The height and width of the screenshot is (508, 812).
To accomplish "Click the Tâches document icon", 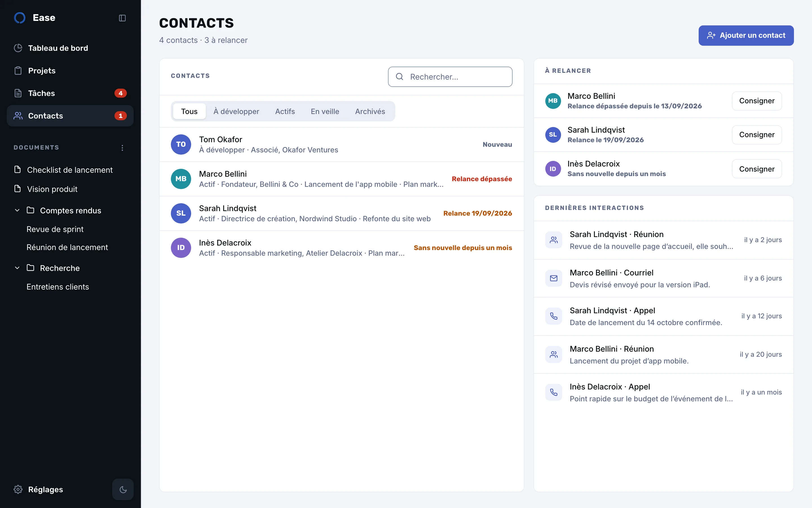I will (x=18, y=93).
